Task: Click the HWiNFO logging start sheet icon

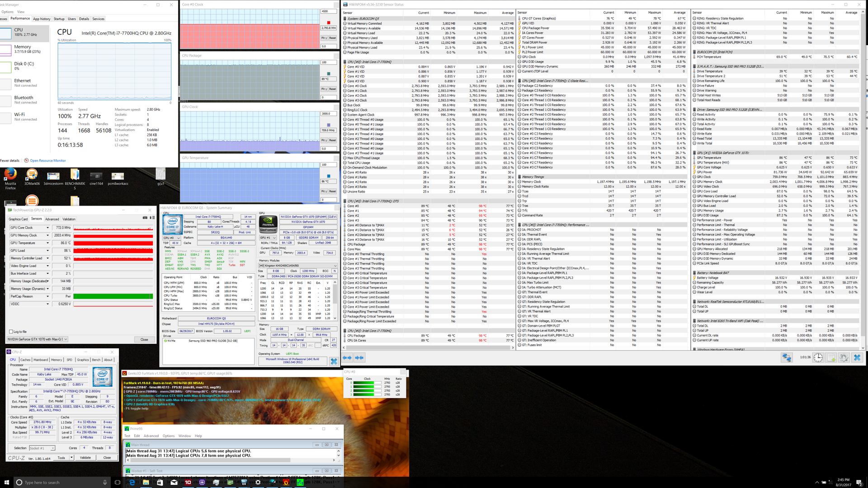Action: [831, 357]
